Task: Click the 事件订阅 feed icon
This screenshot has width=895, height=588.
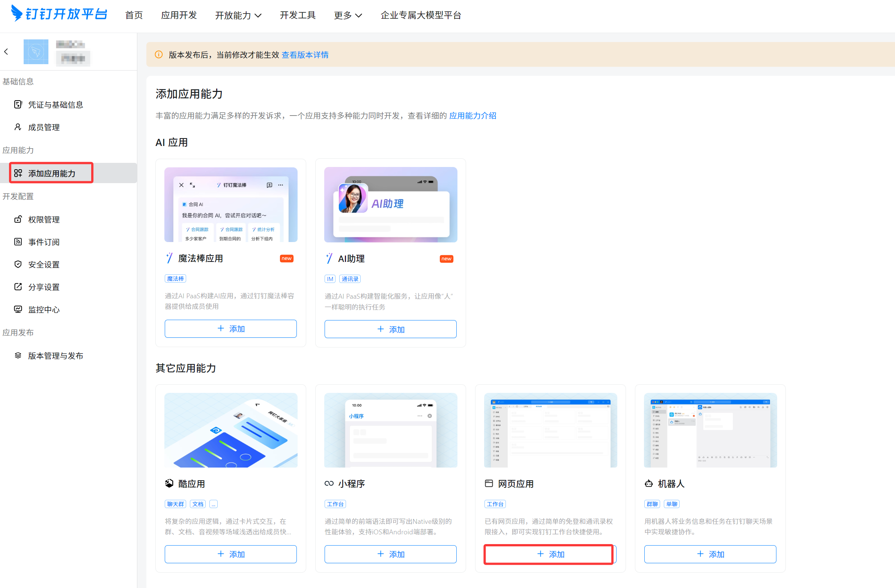Action: pos(18,242)
